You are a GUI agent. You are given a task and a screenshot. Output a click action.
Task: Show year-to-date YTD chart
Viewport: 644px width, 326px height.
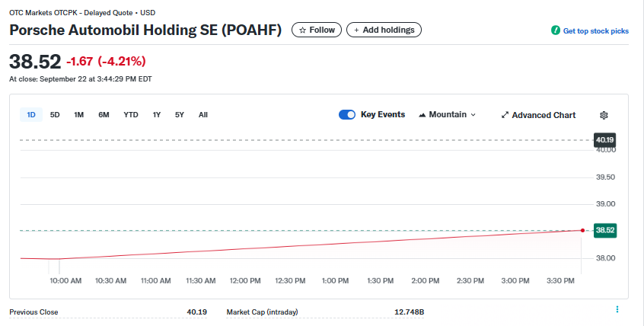point(131,115)
